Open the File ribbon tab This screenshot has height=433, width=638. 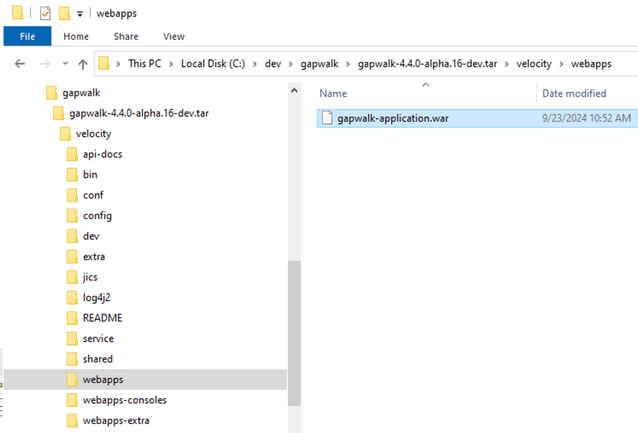[x=27, y=36]
